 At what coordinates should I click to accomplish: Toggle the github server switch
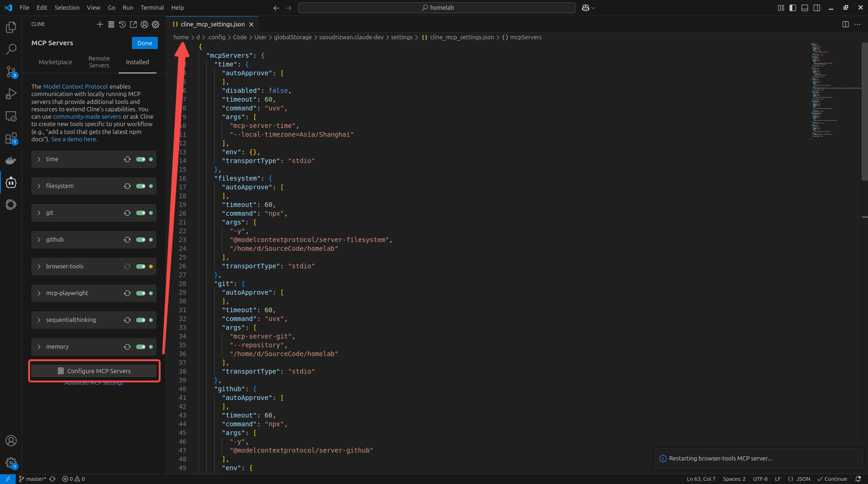click(141, 240)
